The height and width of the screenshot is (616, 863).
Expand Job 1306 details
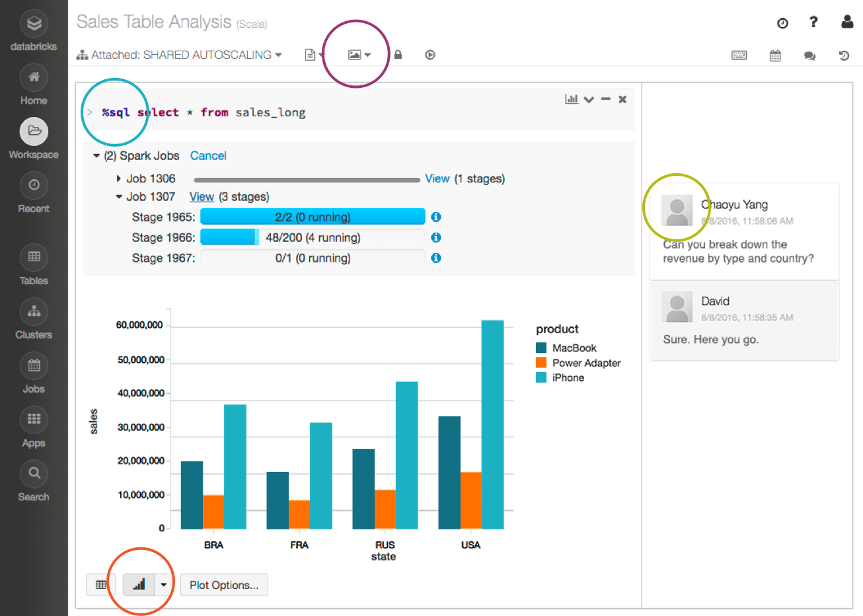pyautogui.click(x=118, y=178)
